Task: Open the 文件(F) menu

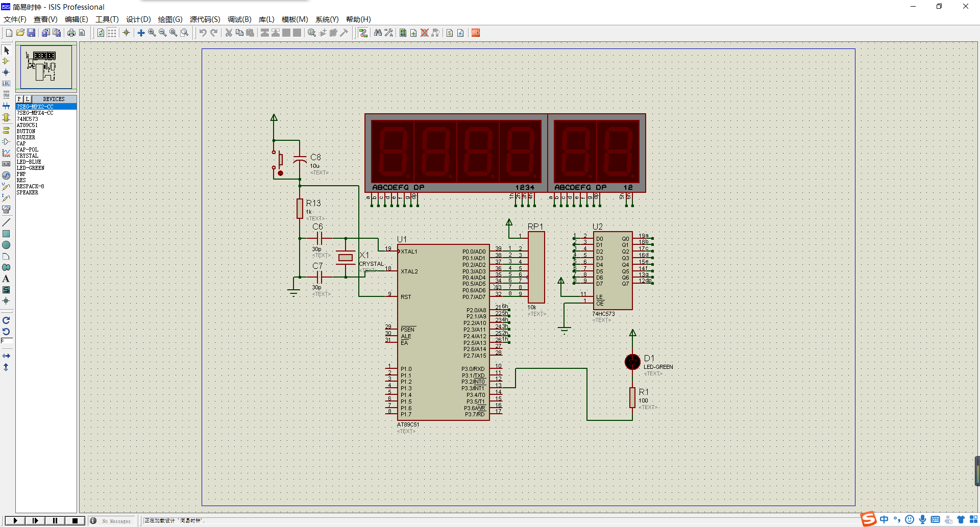Action: tap(15, 19)
